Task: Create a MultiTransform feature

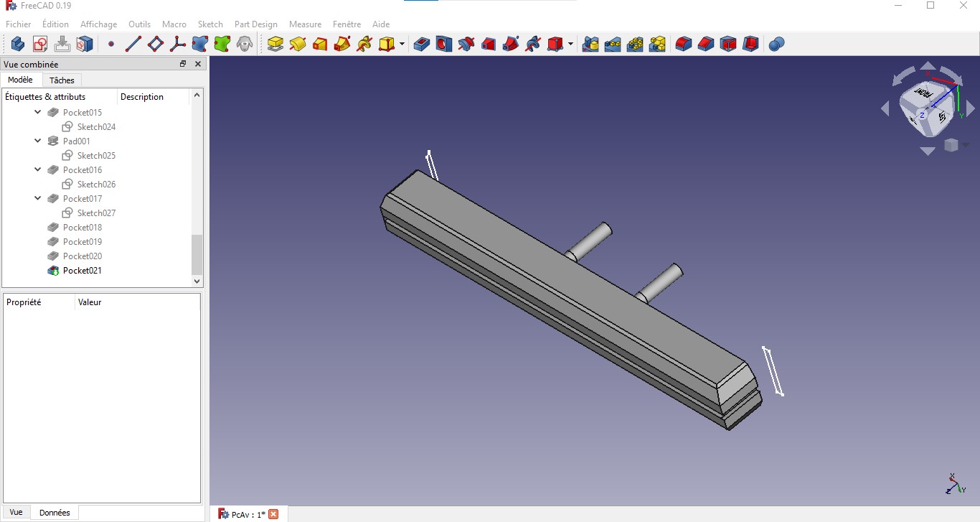Action: click(x=657, y=45)
